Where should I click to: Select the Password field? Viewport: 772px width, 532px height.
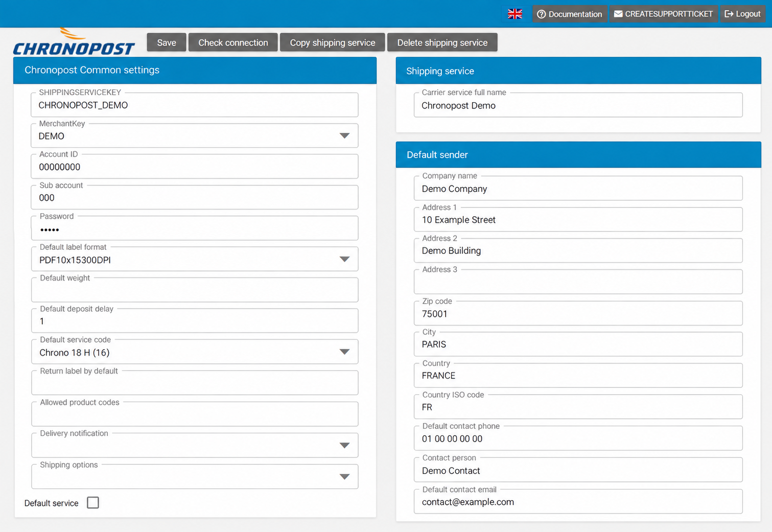click(195, 228)
